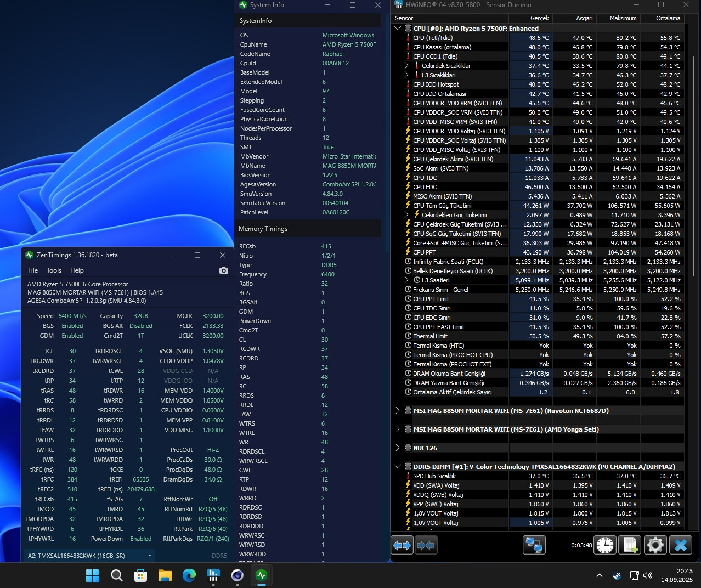Viewport: 701px width, 588px height.
Task: Select CPU Tüm Güç Tüketimi row
Action: click(x=538, y=206)
